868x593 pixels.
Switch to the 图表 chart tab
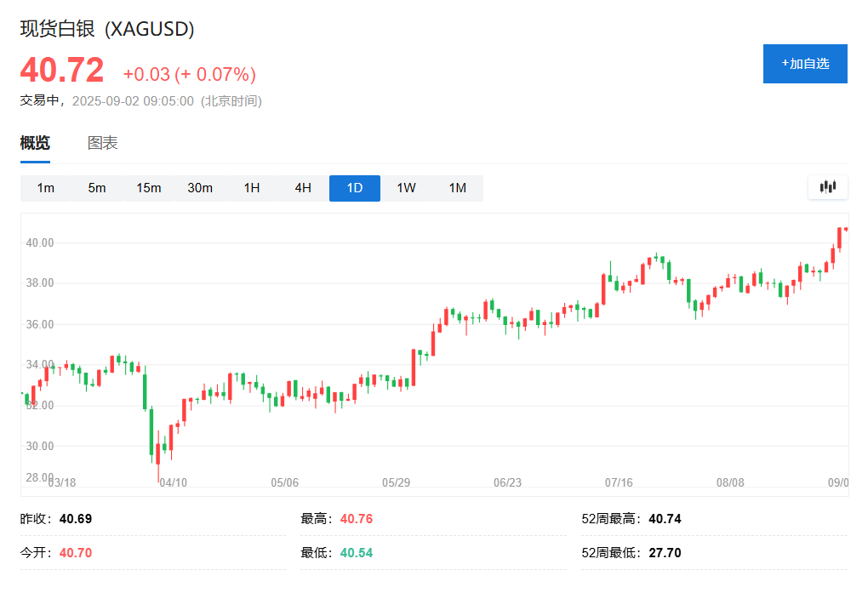tap(103, 143)
